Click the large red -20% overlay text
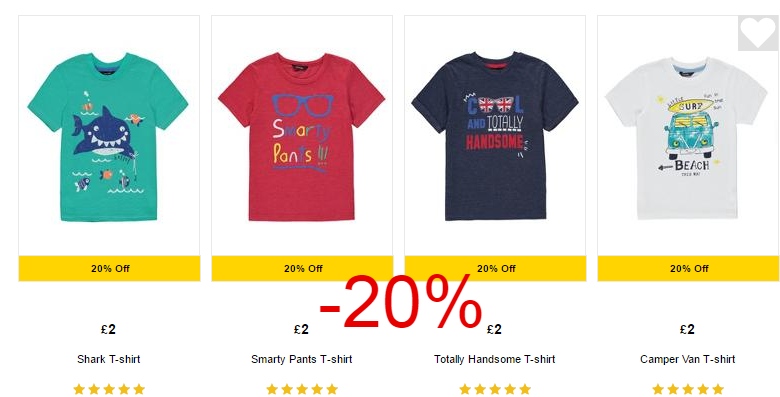Image resolution: width=780 pixels, height=397 pixels. coord(401,303)
